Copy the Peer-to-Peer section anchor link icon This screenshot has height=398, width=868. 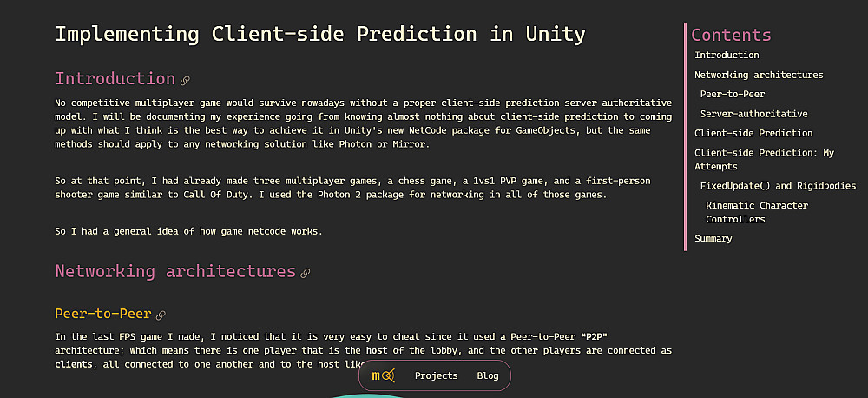click(161, 315)
